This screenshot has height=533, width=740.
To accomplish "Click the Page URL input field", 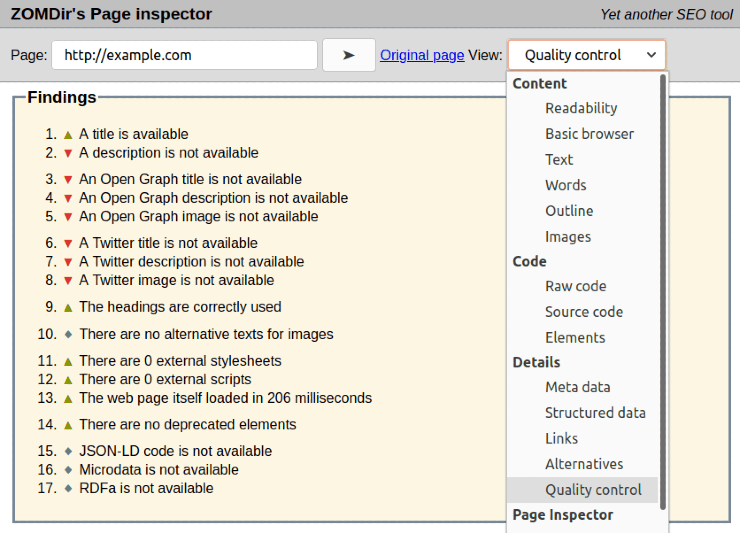I will pyautogui.click(x=184, y=55).
